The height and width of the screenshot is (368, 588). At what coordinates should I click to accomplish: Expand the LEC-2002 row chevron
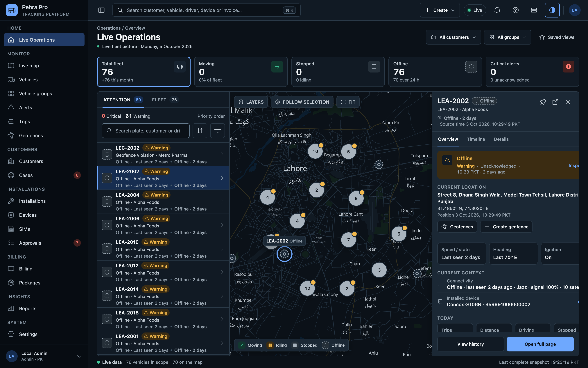(x=222, y=155)
